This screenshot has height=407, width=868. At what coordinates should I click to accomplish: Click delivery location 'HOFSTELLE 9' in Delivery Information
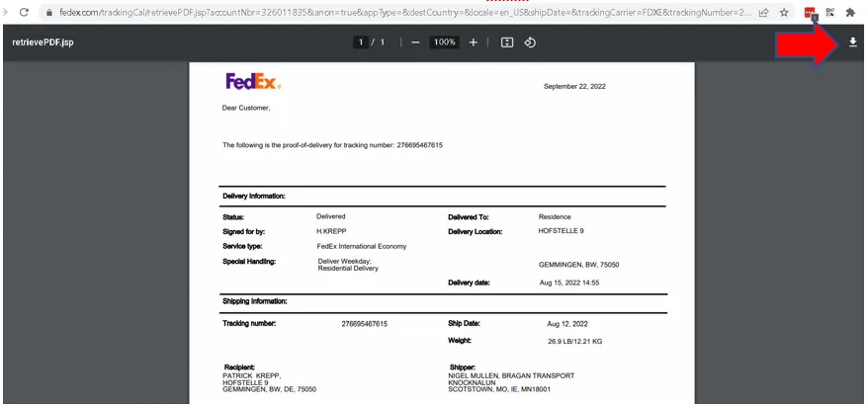pyautogui.click(x=561, y=231)
